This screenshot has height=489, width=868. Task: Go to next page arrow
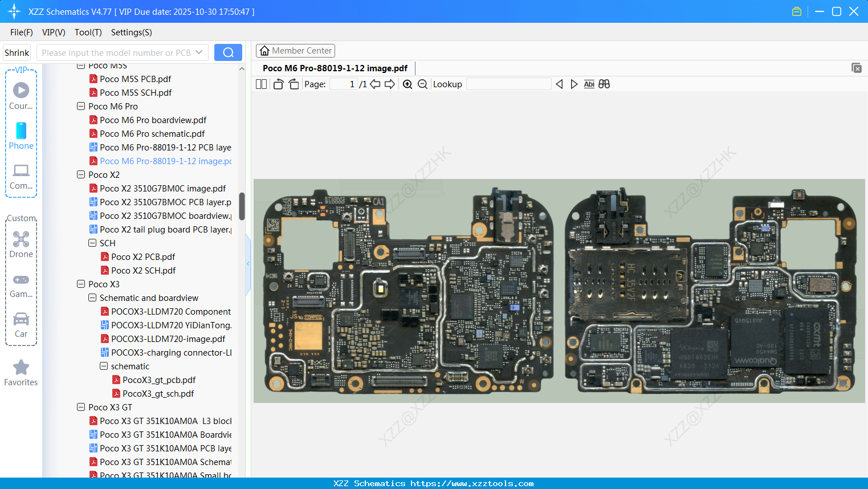(x=390, y=84)
